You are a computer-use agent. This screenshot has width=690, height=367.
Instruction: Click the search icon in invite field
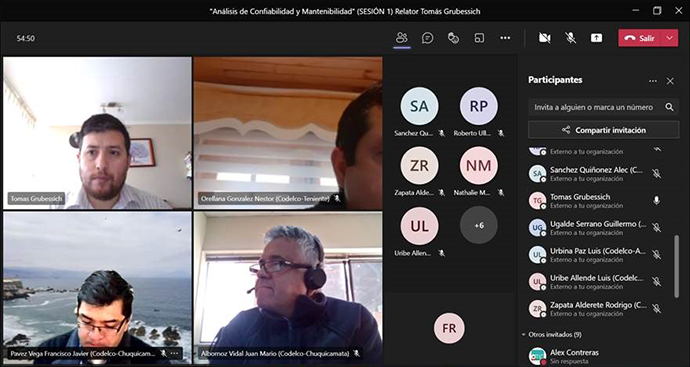669,107
